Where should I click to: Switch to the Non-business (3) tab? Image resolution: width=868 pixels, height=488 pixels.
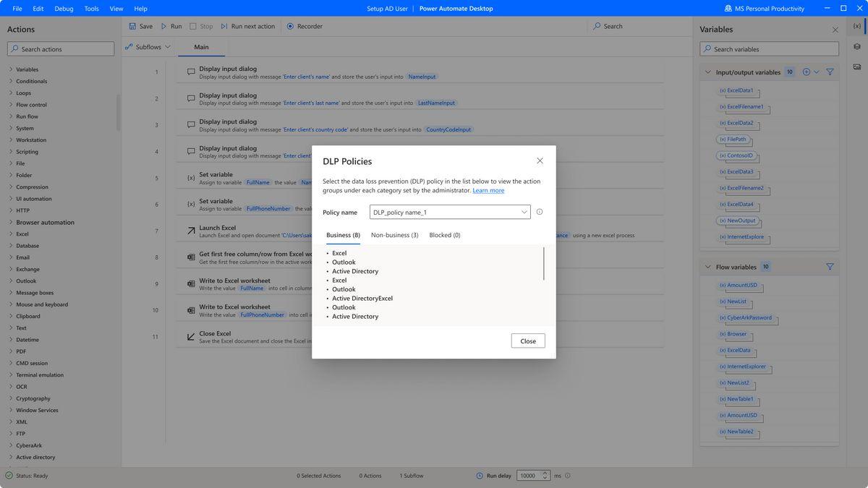click(x=395, y=235)
